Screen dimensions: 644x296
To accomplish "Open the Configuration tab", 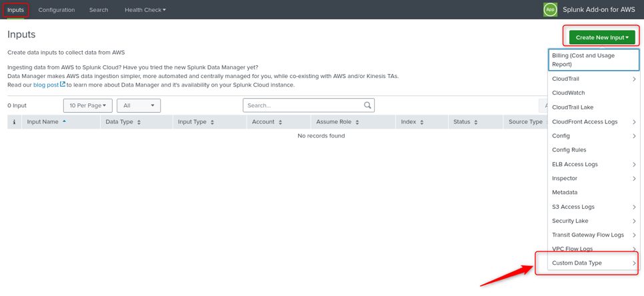I will pos(57,10).
